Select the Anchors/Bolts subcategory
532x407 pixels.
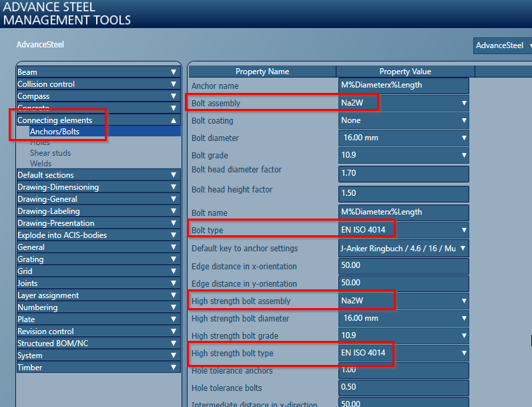pos(105,132)
